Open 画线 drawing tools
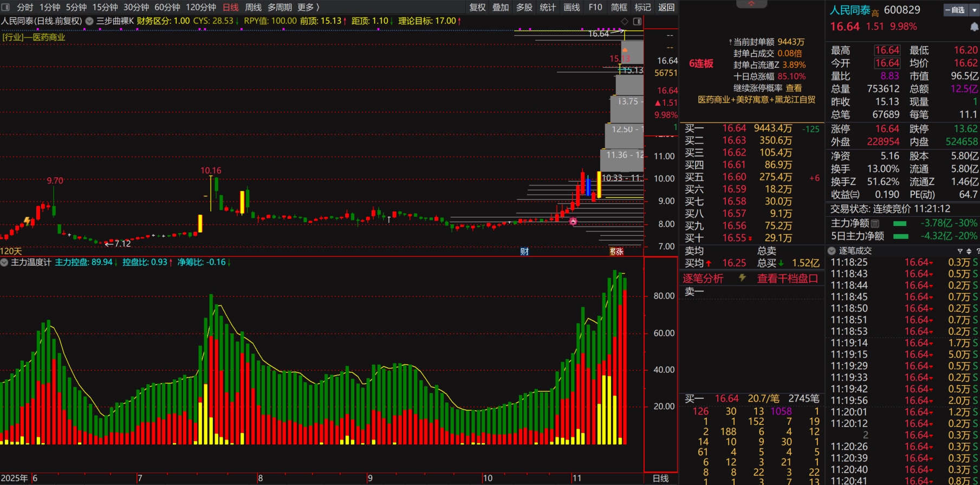The width and height of the screenshot is (980, 485). pos(572,7)
